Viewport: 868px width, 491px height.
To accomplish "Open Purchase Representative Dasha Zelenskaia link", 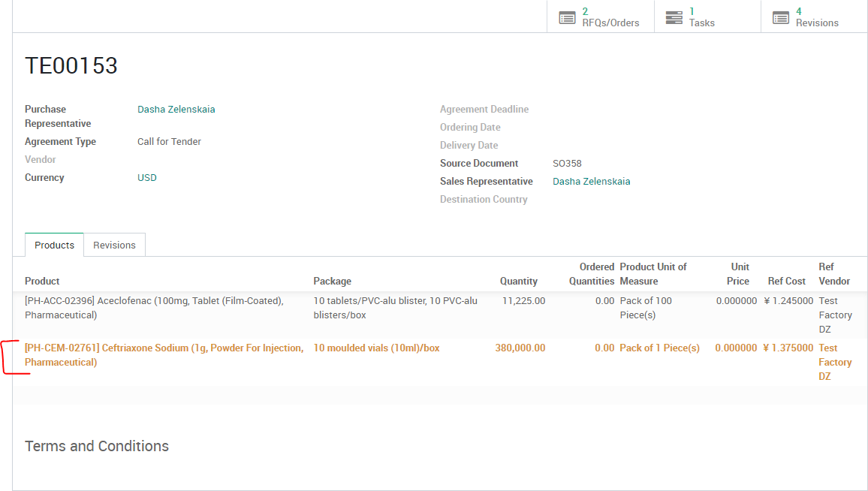I will [176, 109].
